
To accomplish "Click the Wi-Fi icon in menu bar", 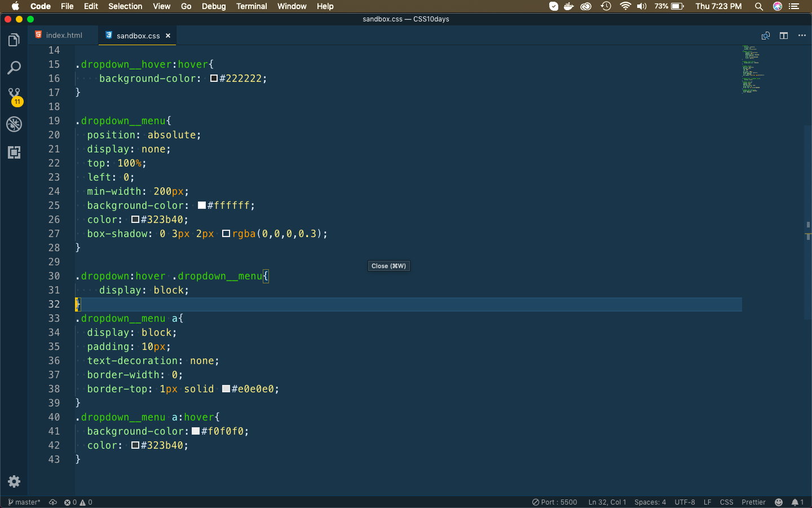I will coord(625,6).
